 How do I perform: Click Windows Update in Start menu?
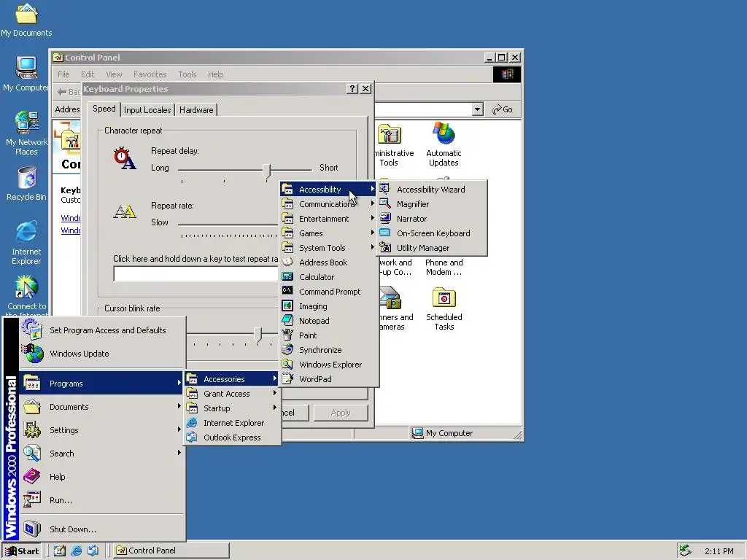(x=102, y=354)
